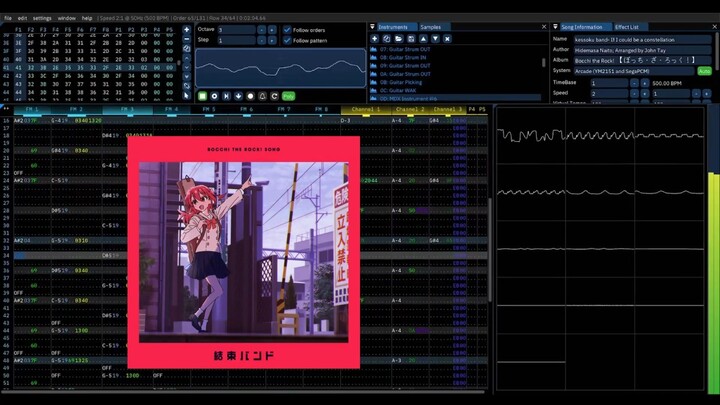Toggle Follow pattern checkbox
720x405 pixels.
click(287, 40)
